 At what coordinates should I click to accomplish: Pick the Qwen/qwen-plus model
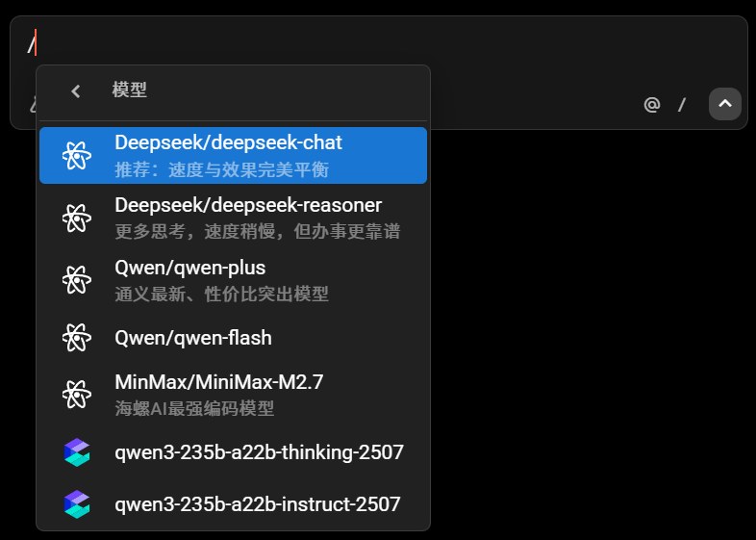[x=233, y=280]
